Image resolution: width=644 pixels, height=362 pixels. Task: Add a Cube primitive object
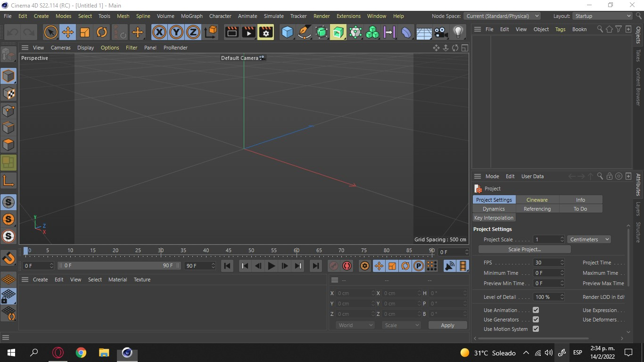[x=287, y=32]
